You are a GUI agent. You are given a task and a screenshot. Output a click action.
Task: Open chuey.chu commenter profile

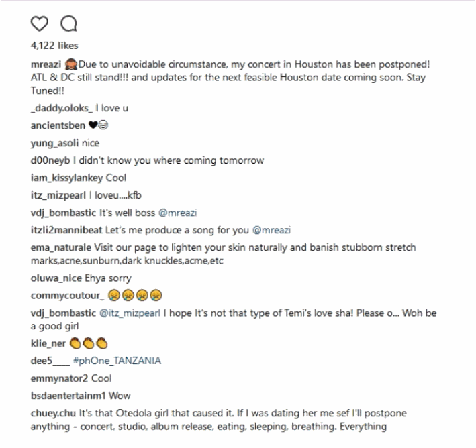click(x=53, y=413)
